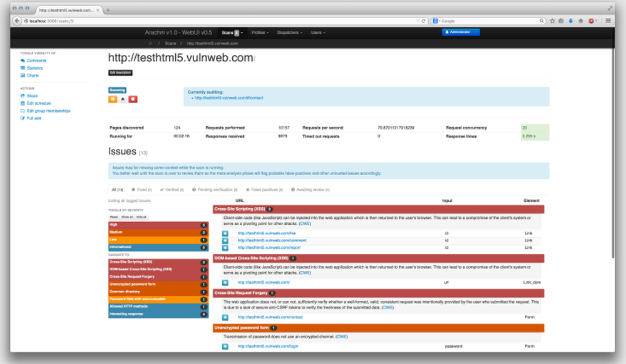Click in the Google search field

pyautogui.click(x=489, y=21)
